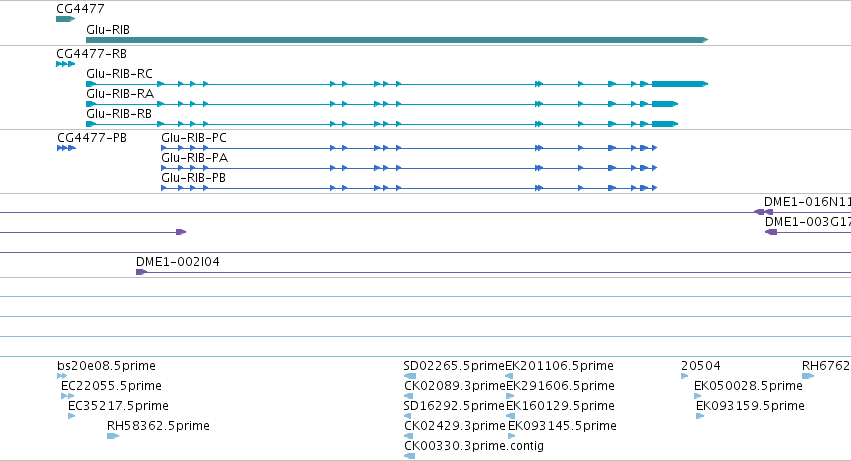The image size is (851, 461).
Task: Click the Glu-RIB-RC transcript label
Action: (x=119, y=73)
